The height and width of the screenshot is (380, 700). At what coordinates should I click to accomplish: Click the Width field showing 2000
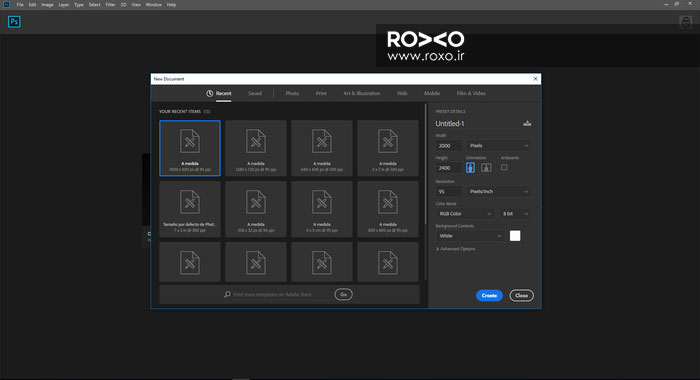pos(448,146)
